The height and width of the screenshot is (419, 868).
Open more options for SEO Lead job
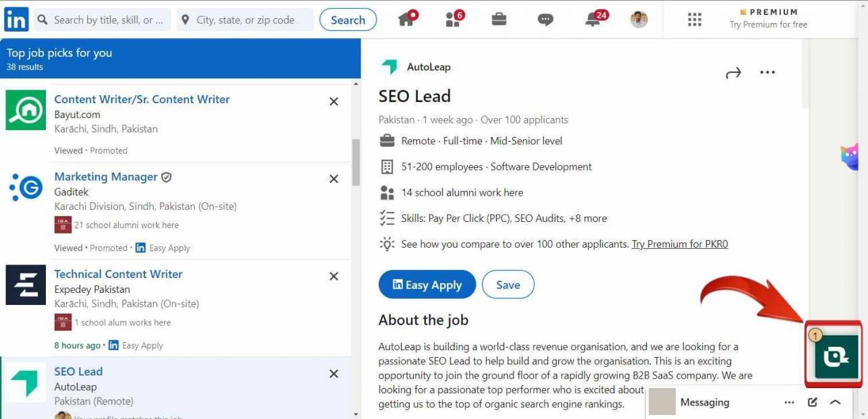tap(767, 72)
